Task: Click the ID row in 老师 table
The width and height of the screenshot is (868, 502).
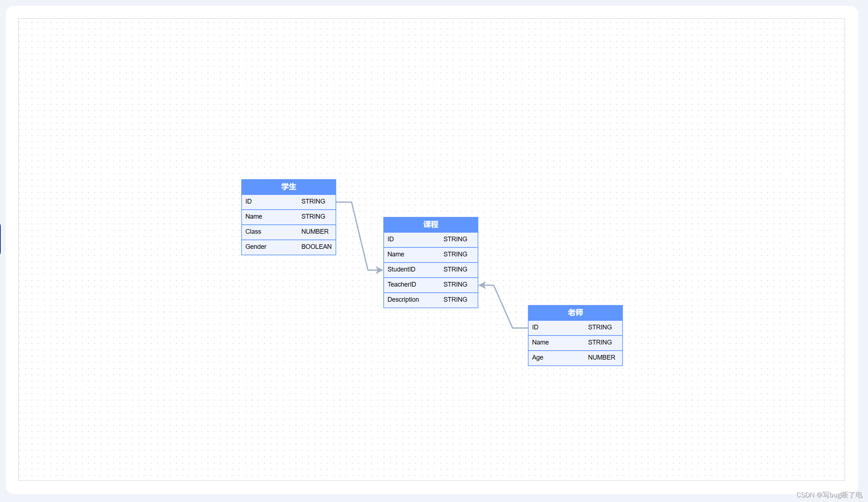Action: pyautogui.click(x=575, y=328)
